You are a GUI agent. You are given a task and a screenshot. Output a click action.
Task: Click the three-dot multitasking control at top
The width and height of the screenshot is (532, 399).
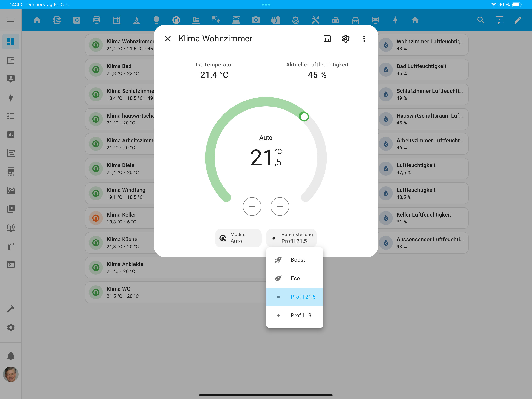(266, 5)
